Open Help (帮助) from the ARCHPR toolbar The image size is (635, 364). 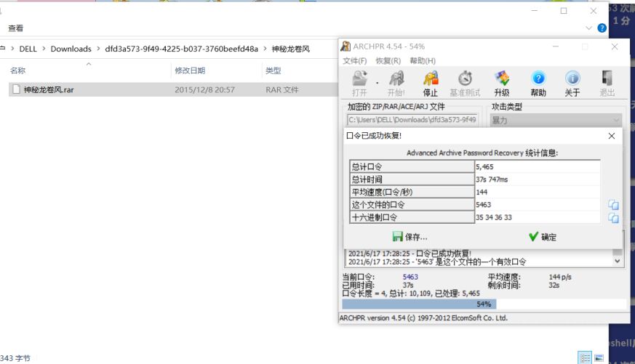coord(538,84)
